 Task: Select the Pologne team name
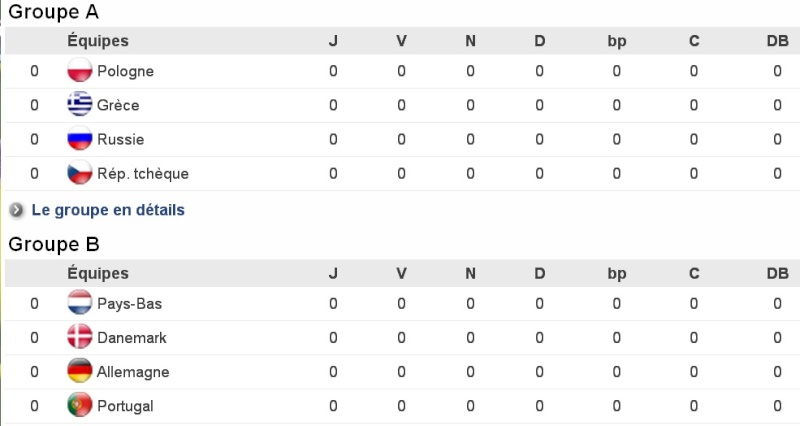(x=125, y=71)
